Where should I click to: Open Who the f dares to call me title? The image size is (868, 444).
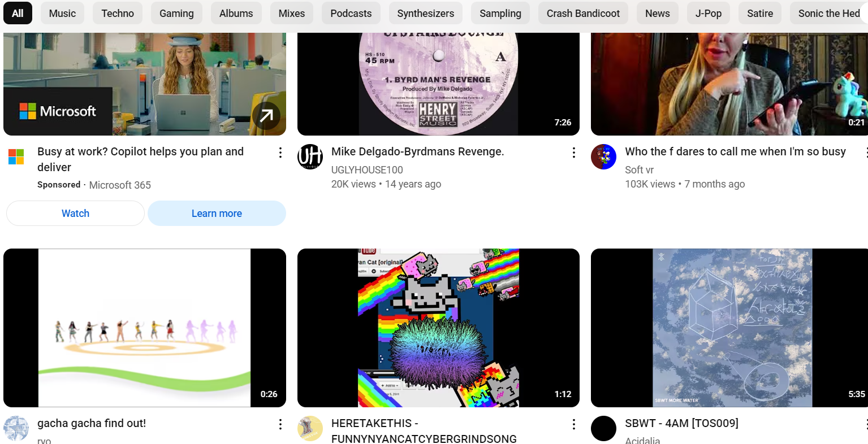(735, 151)
